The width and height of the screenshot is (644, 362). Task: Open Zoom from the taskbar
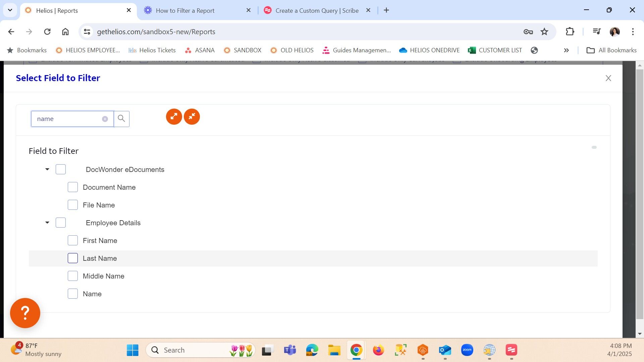467,350
